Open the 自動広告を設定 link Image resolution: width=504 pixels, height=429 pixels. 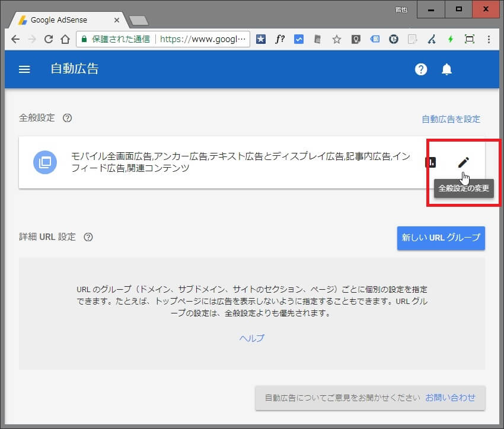point(451,119)
